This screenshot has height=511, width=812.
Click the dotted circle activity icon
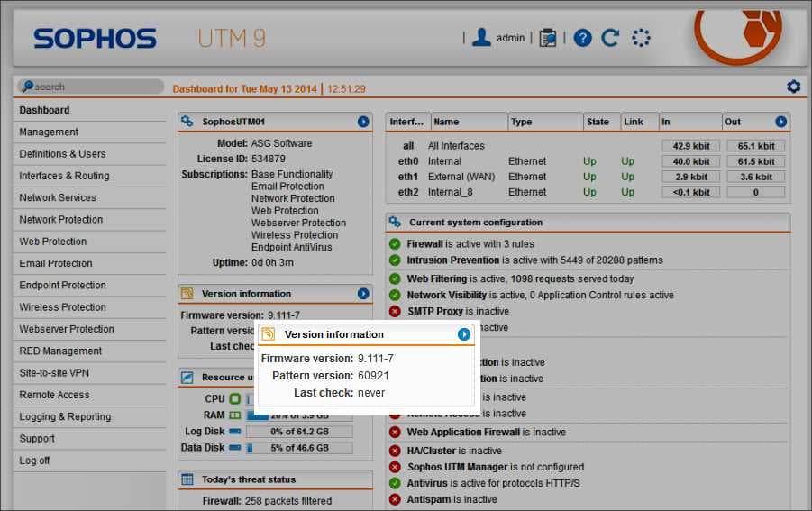tap(641, 38)
